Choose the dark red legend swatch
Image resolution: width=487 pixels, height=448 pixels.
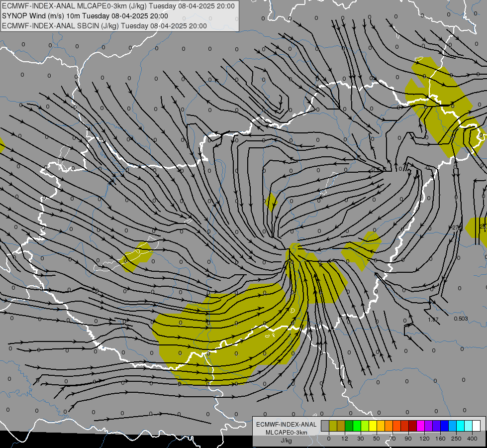[x=413, y=426]
